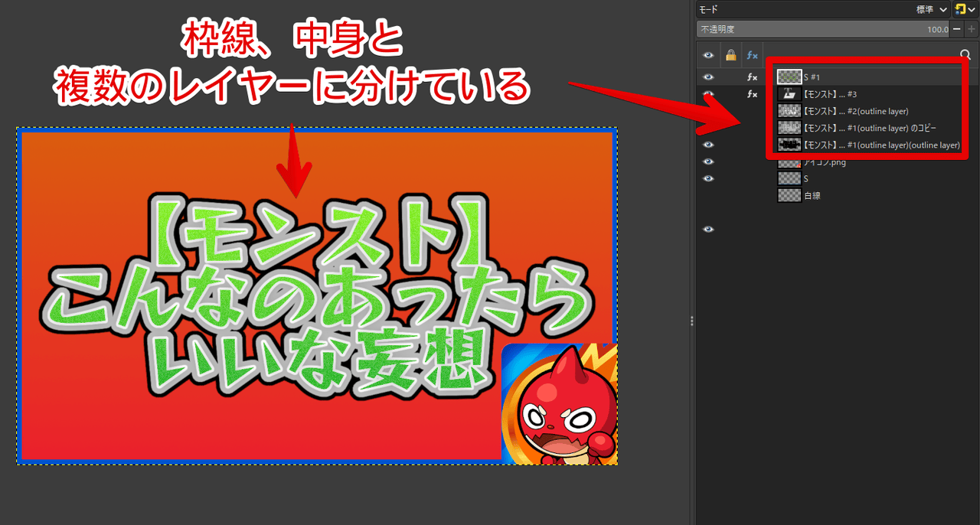
Task: Hide the S #1 layer
Action: click(x=708, y=77)
